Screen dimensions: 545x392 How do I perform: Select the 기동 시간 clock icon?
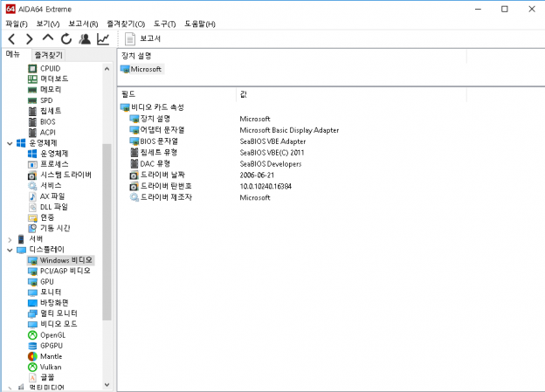click(x=32, y=229)
